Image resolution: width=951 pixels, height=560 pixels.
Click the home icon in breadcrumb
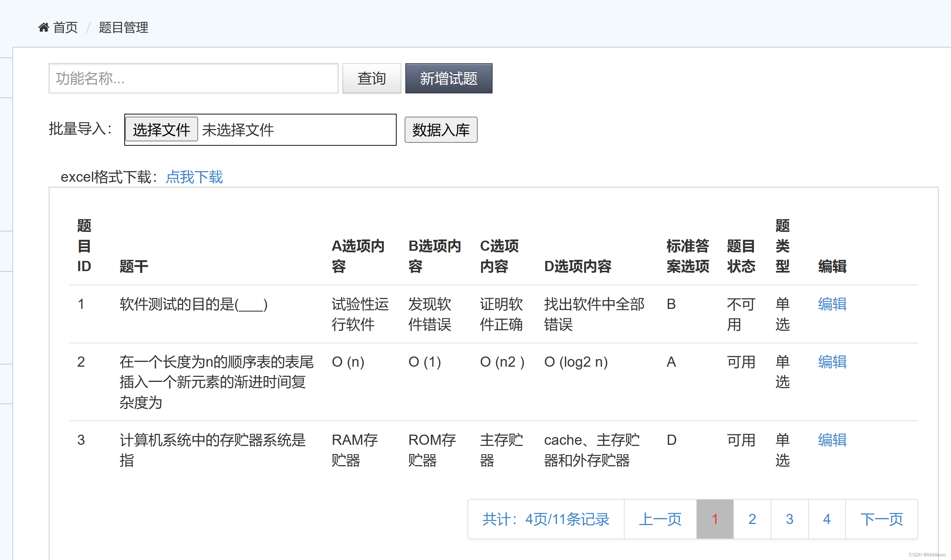tap(43, 27)
